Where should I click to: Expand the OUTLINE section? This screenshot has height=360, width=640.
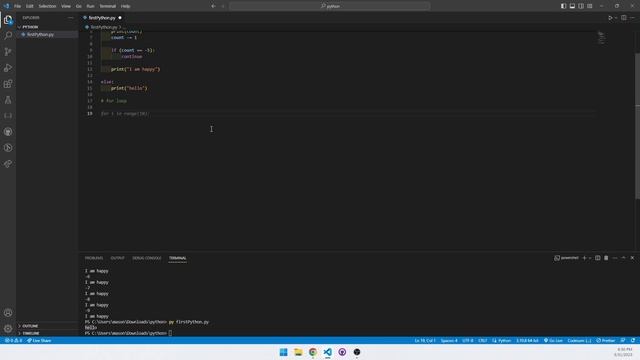[47, 326]
